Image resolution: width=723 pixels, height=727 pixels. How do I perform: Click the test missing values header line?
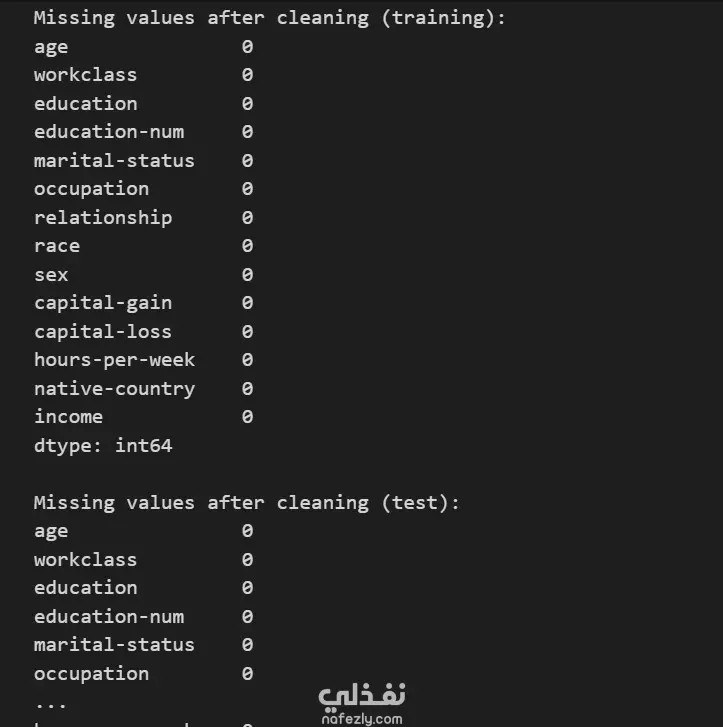(247, 503)
